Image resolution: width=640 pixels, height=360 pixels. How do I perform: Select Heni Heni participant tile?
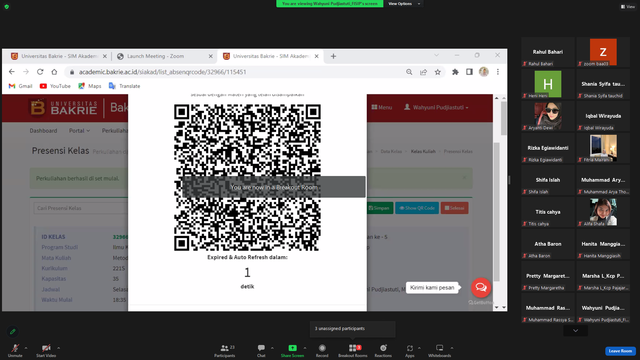tap(548, 84)
